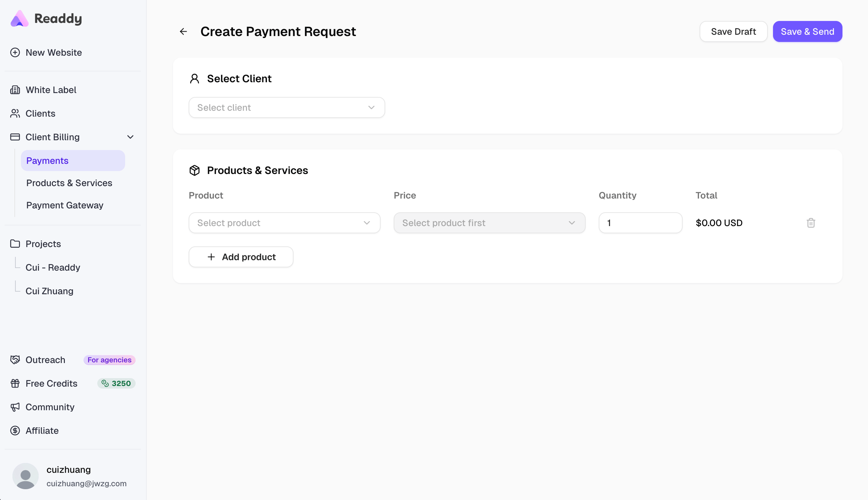Open the Select product dropdown
This screenshot has width=868, height=500.
tap(285, 223)
